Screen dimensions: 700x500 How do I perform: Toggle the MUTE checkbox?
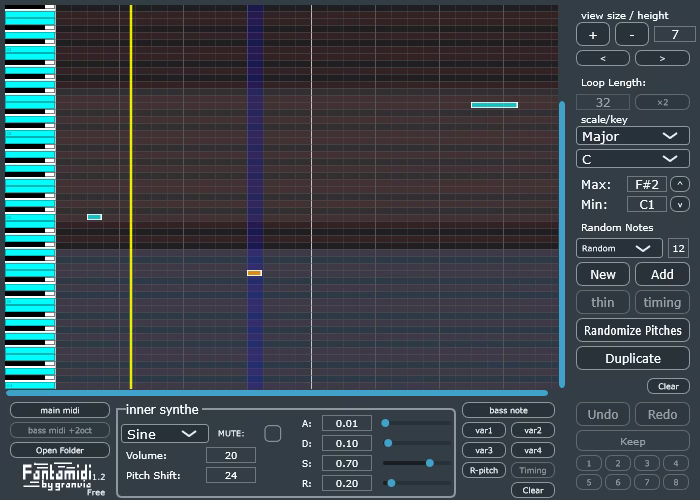point(272,433)
